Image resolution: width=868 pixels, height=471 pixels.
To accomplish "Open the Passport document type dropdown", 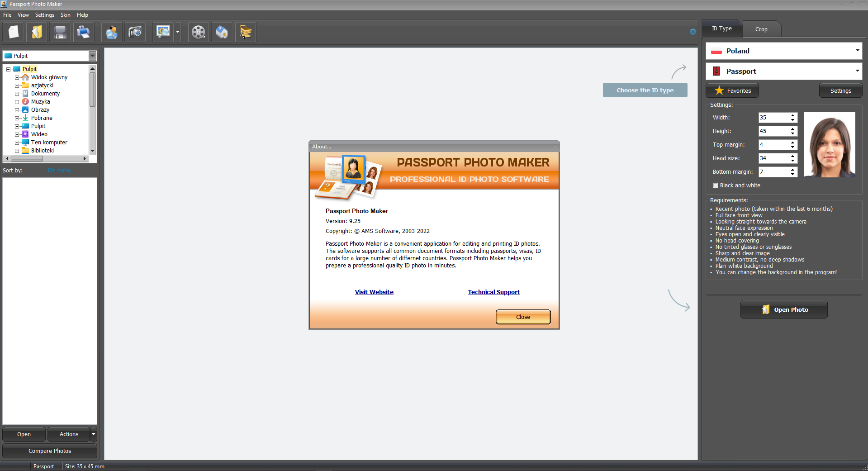I will point(857,71).
